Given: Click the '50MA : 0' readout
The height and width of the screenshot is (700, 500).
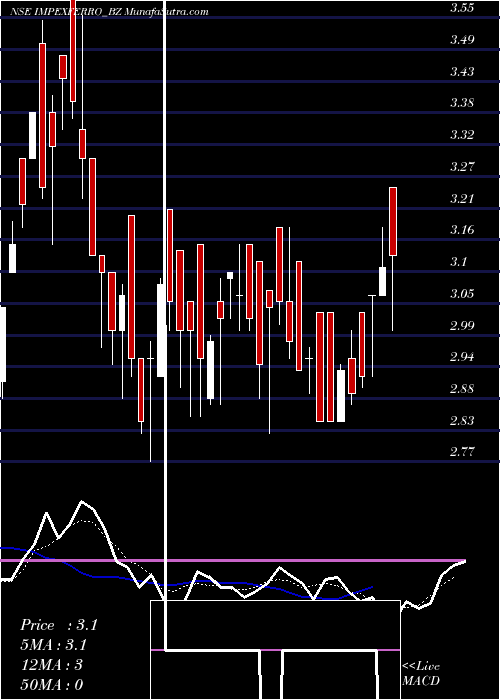Looking at the screenshot, I should (51, 684).
